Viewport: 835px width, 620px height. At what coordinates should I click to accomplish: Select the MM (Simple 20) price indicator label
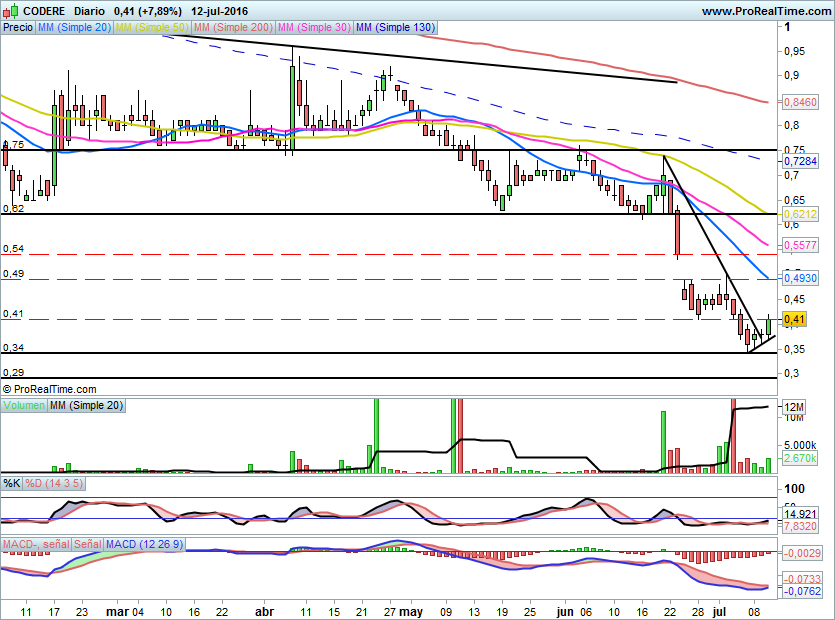(74, 28)
